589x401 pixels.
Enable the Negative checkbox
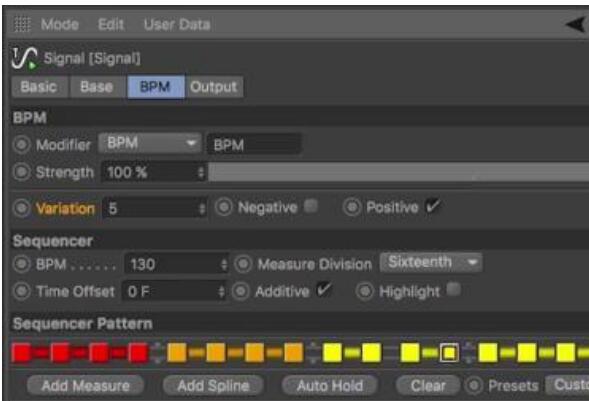point(311,206)
